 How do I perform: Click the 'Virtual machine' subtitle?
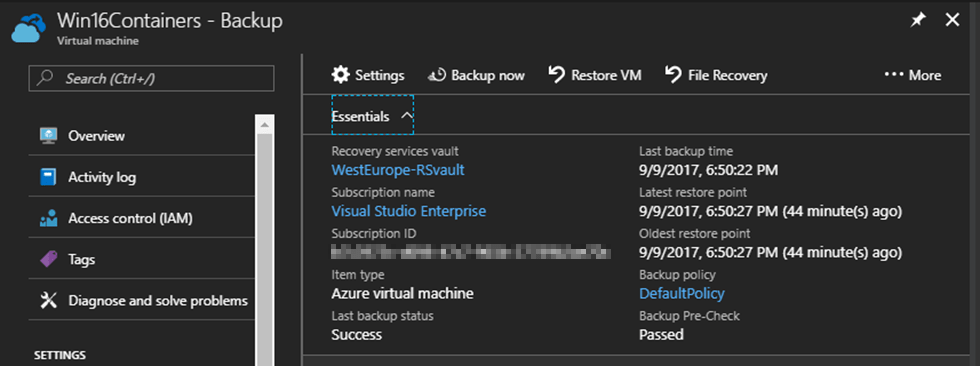98,41
